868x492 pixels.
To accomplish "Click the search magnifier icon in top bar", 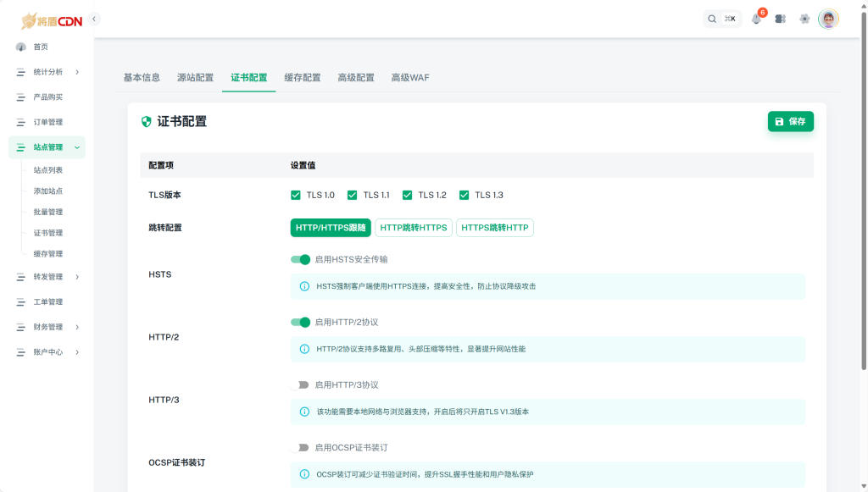I will [712, 18].
